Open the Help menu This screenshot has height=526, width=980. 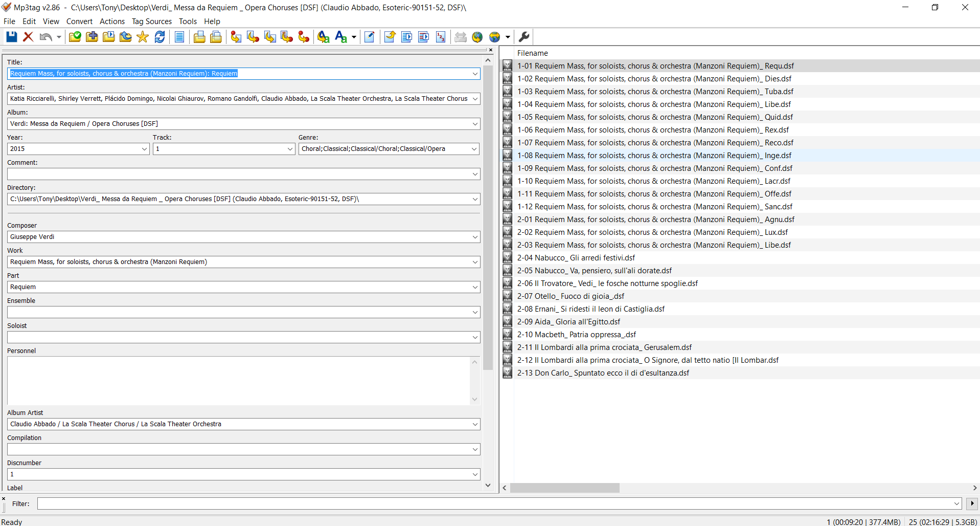(x=212, y=21)
